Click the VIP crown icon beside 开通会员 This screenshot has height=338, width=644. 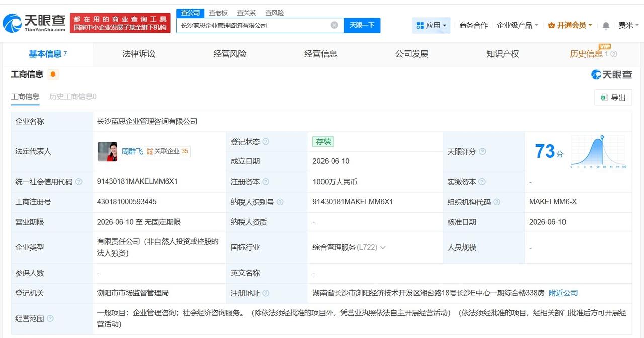551,25
